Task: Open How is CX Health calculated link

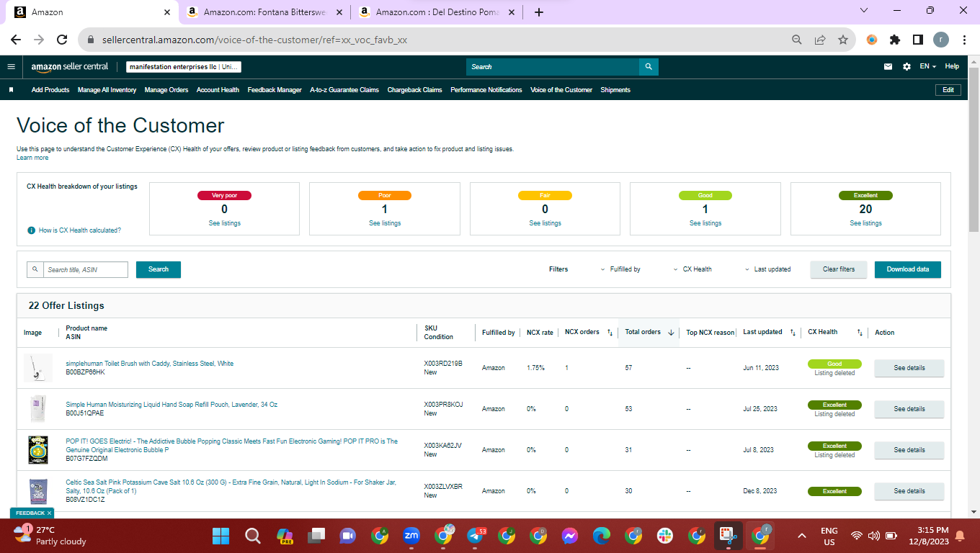Action: (80, 230)
